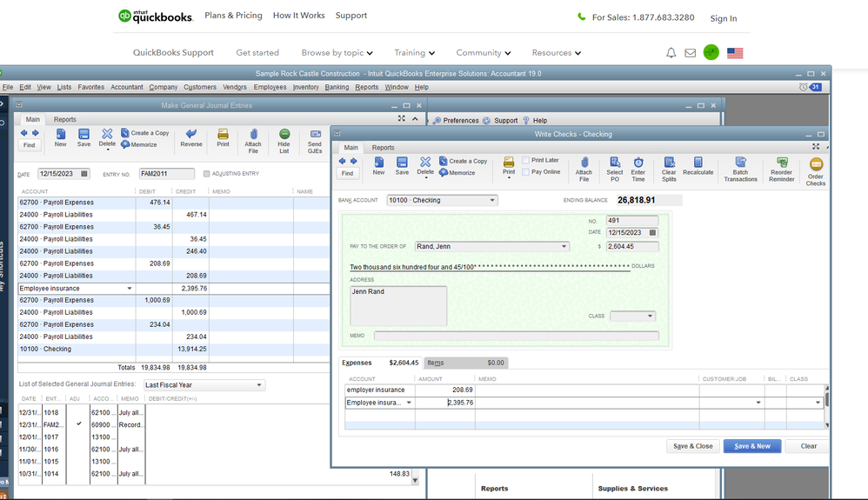Enable Adjusting Entry checkbox

(x=206, y=174)
